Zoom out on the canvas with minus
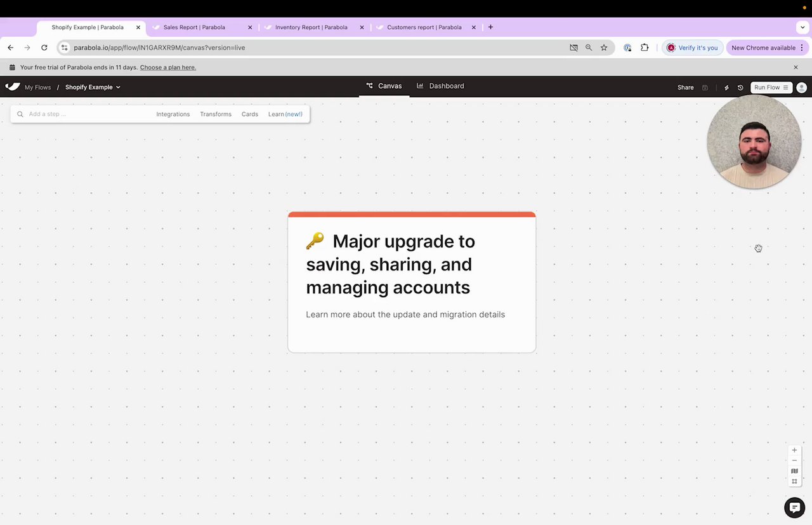812x525 pixels. click(x=794, y=460)
